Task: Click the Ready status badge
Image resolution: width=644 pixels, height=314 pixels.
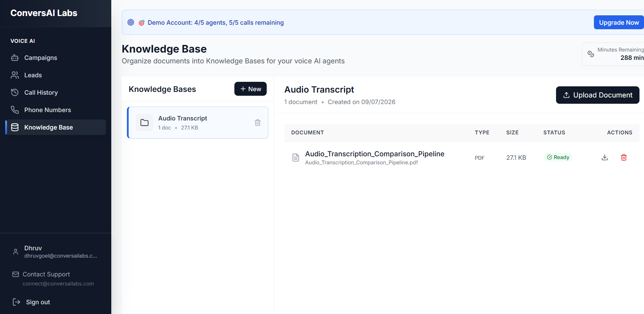Action: coord(558,157)
